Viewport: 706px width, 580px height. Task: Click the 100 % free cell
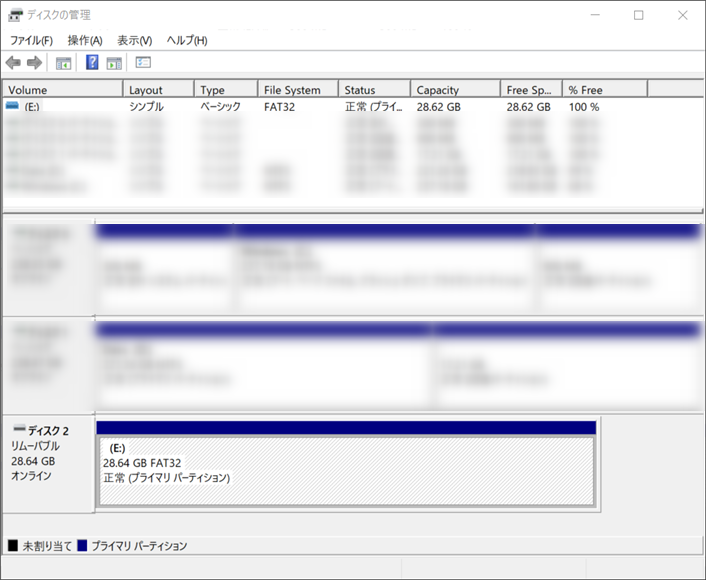(584, 107)
